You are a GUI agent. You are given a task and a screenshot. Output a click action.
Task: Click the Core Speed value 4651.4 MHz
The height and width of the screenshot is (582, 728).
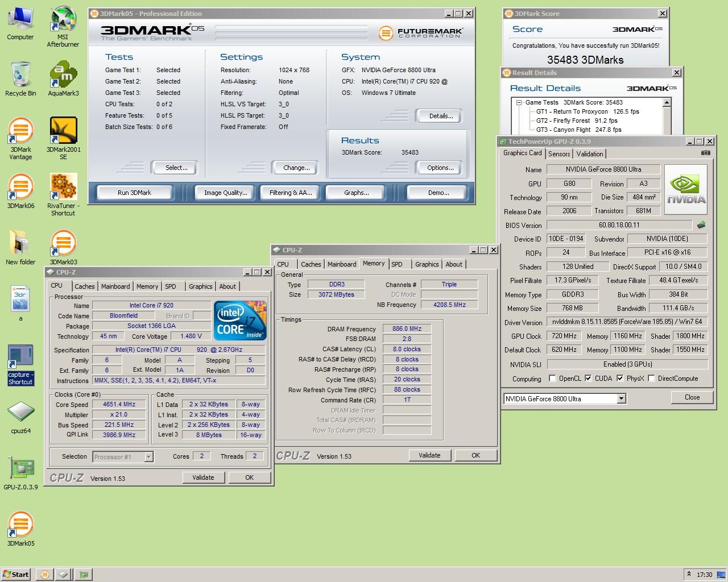119,405
